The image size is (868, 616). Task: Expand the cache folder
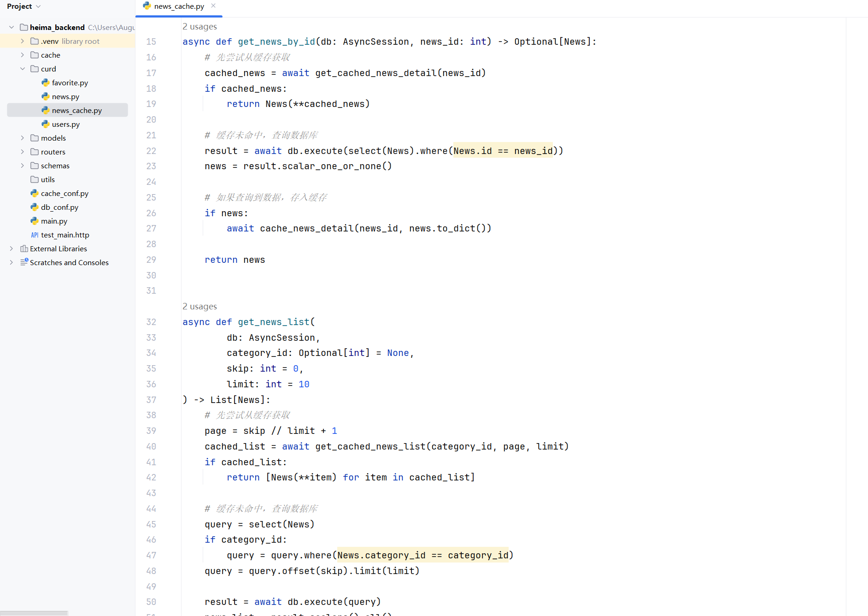coord(22,55)
